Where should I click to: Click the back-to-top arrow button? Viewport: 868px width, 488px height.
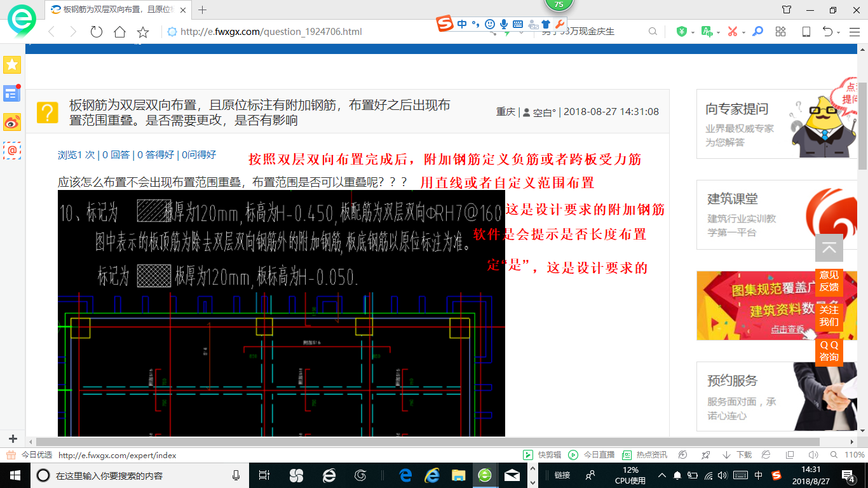click(829, 248)
